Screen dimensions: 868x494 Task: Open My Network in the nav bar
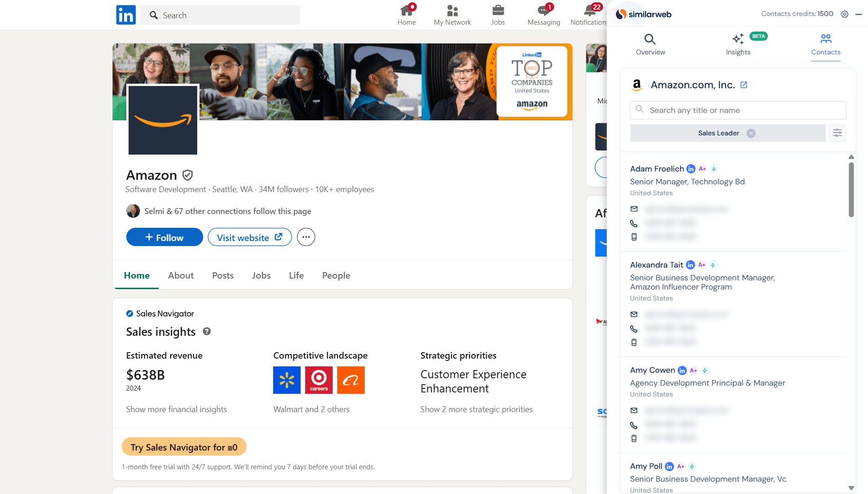pyautogui.click(x=452, y=15)
